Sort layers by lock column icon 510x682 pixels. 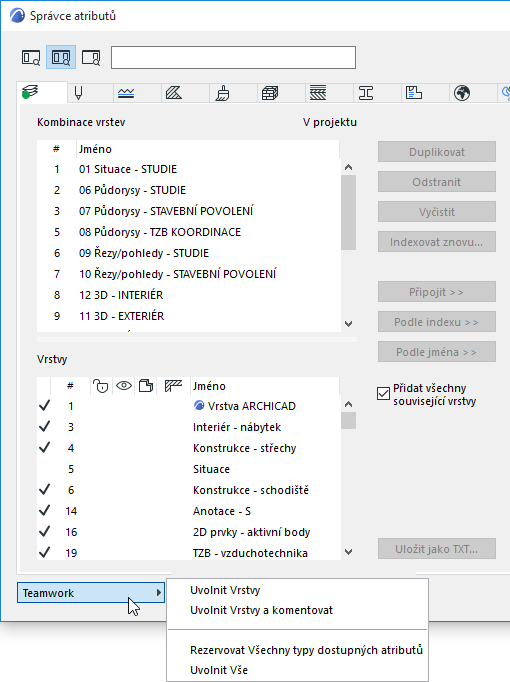point(100,386)
